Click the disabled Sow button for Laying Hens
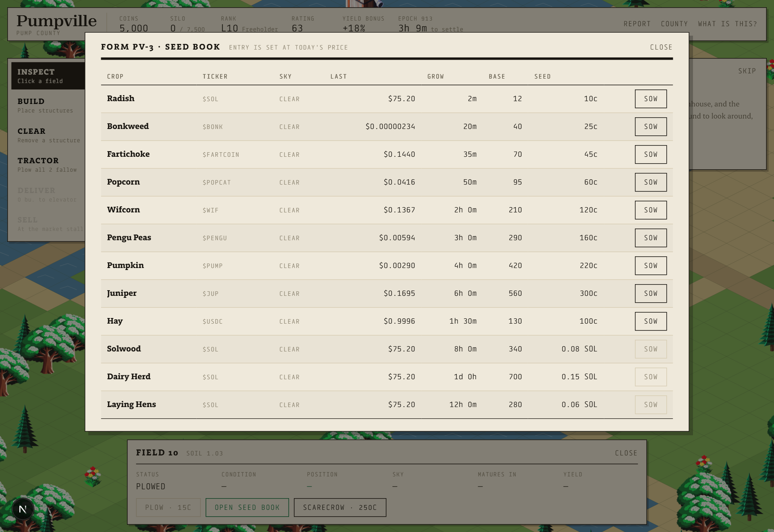The width and height of the screenshot is (774, 532). click(x=651, y=405)
